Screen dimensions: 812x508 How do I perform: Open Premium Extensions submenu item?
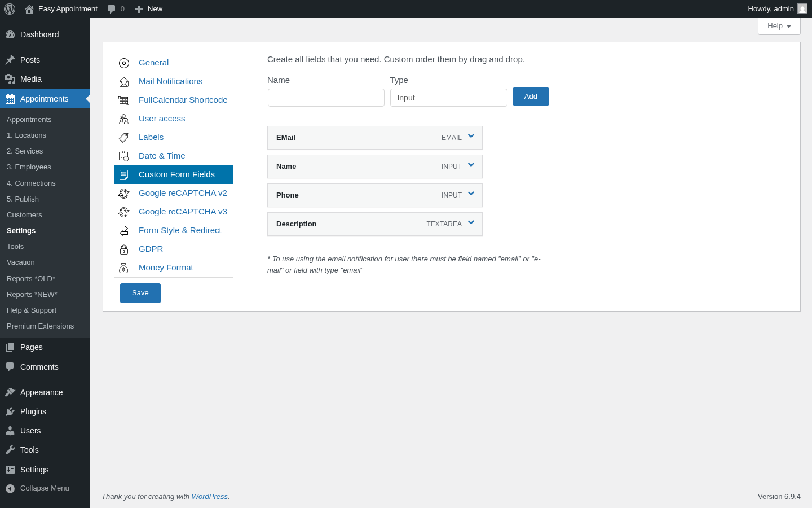coord(40,326)
